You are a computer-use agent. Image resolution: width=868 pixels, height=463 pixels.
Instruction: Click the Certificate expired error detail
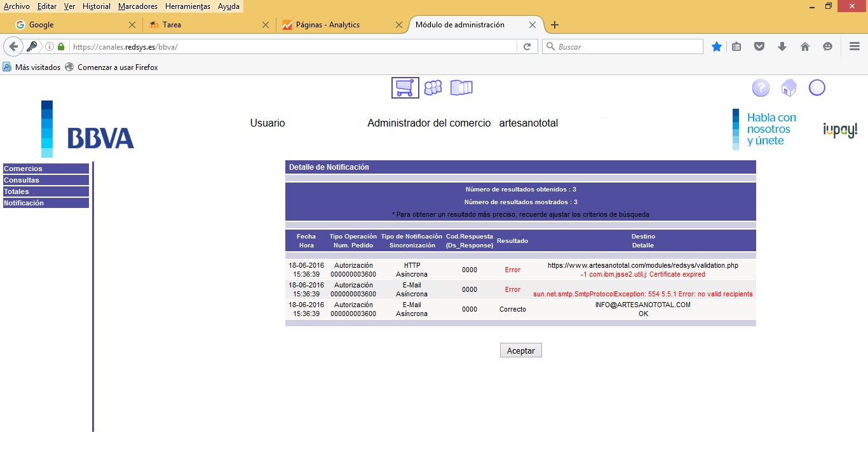[x=643, y=274]
